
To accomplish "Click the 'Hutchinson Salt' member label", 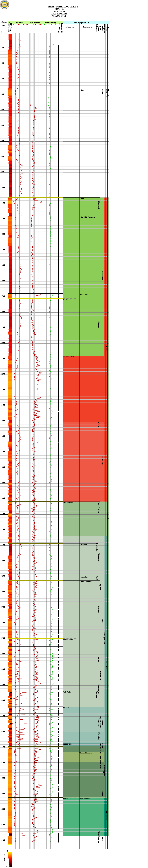I will [68, 357].
